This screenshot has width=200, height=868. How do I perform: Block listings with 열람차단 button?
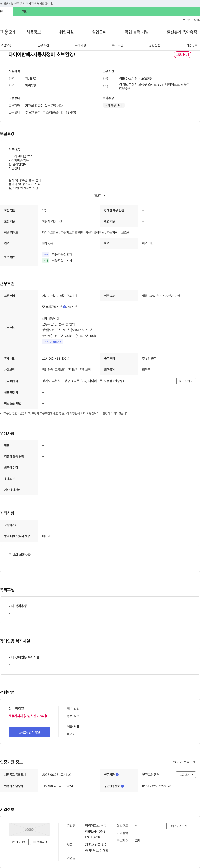coord(40,842)
